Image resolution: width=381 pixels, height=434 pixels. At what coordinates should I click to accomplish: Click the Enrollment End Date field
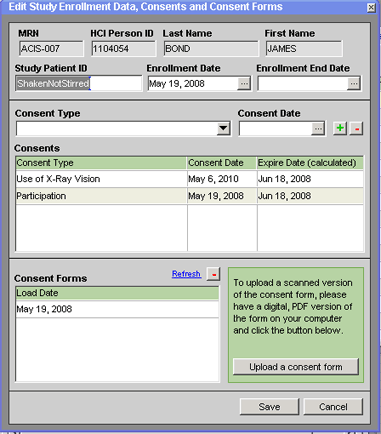coord(303,84)
